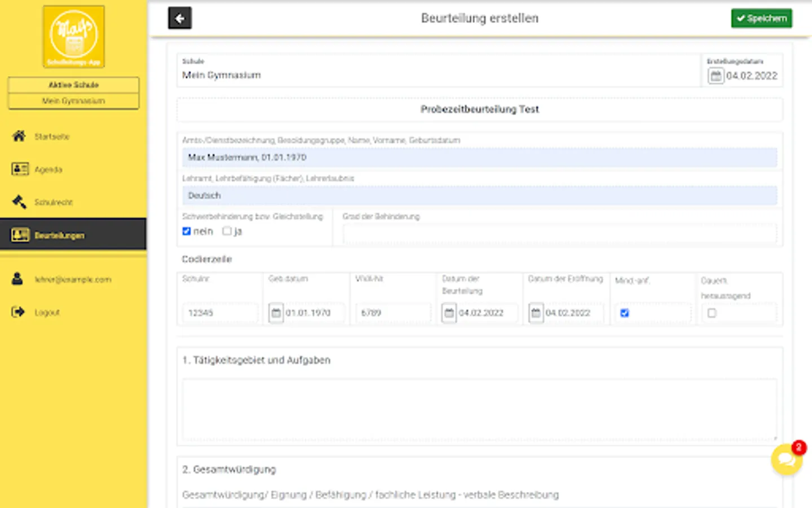The height and width of the screenshot is (508, 812).
Task: Click the back arrow button
Action: click(x=180, y=18)
